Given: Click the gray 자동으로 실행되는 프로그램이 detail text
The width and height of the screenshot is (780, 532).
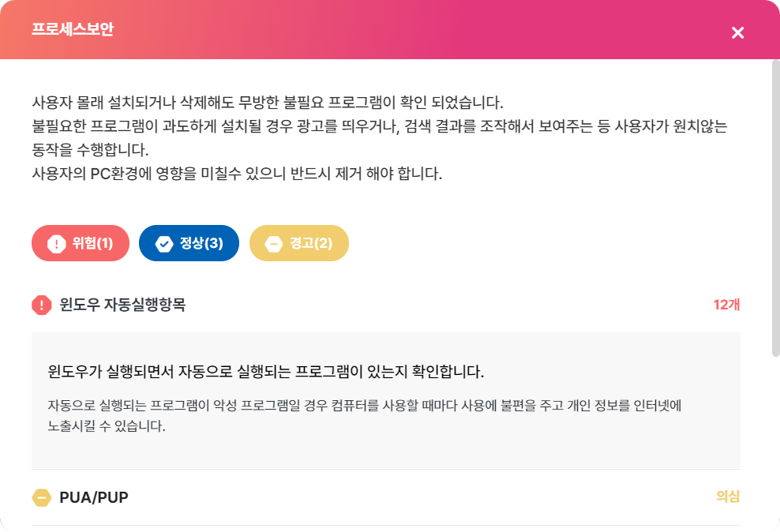Looking at the screenshot, I should point(364,406).
